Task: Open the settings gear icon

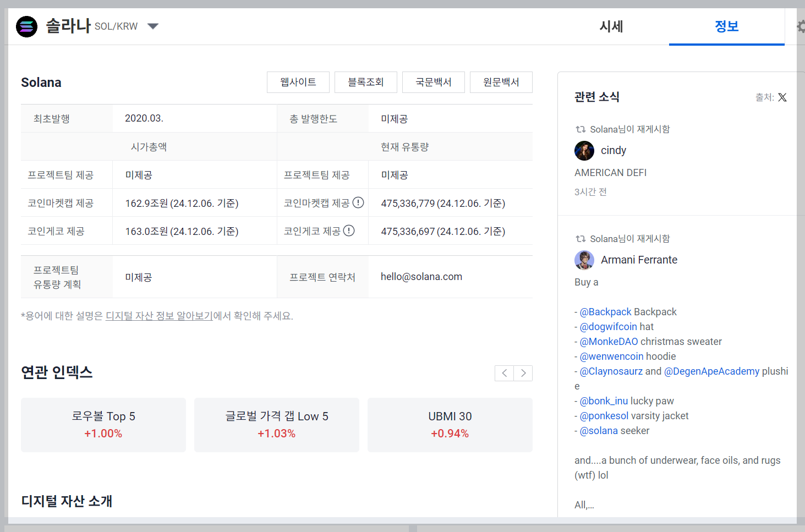Action: point(801,26)
